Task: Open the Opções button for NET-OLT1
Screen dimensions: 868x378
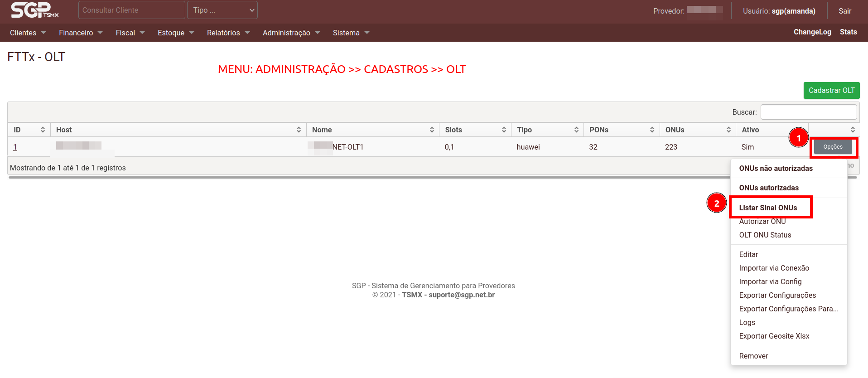Action: tap(833, 147)
